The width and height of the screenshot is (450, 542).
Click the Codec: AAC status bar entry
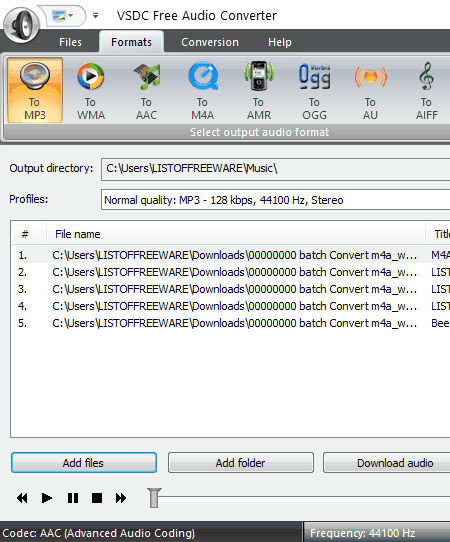click(x=151, y=533)
